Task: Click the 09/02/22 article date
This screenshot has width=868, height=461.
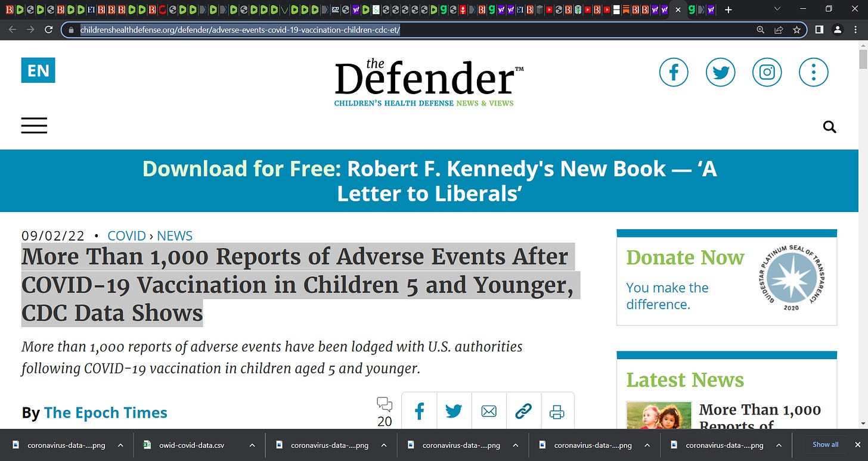Action: click(53, 236)
